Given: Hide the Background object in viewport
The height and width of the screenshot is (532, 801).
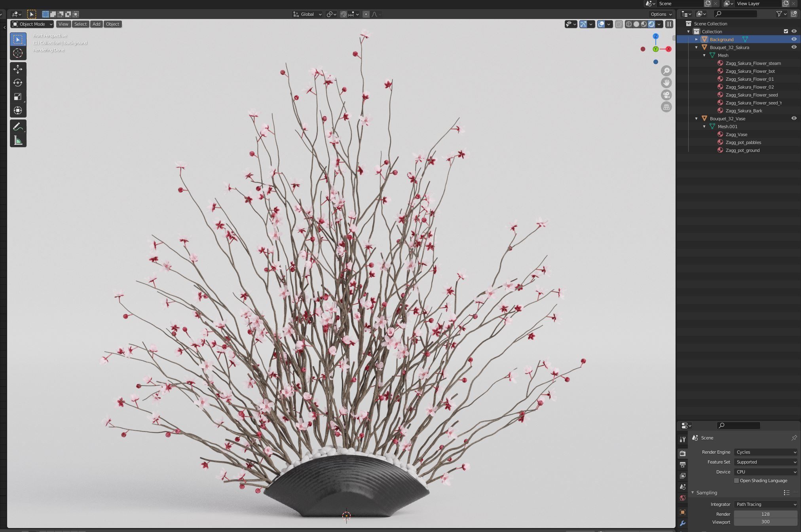Looking at the screenshot, I should tap(794, 39).
